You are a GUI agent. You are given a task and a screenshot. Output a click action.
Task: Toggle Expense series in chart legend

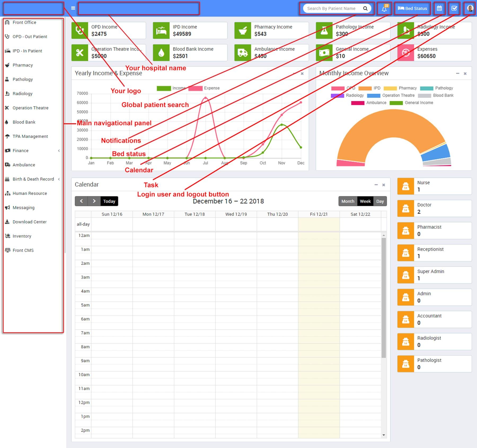(195, 88)
